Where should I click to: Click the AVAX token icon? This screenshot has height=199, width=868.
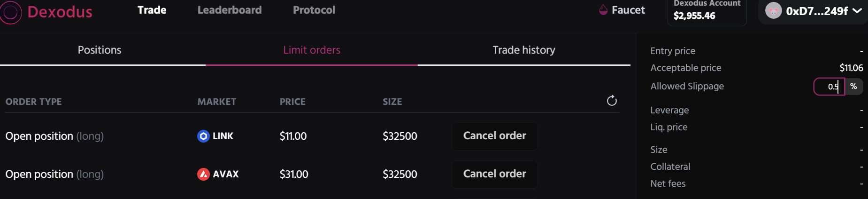pyautogui.click(x=203, y=175)
